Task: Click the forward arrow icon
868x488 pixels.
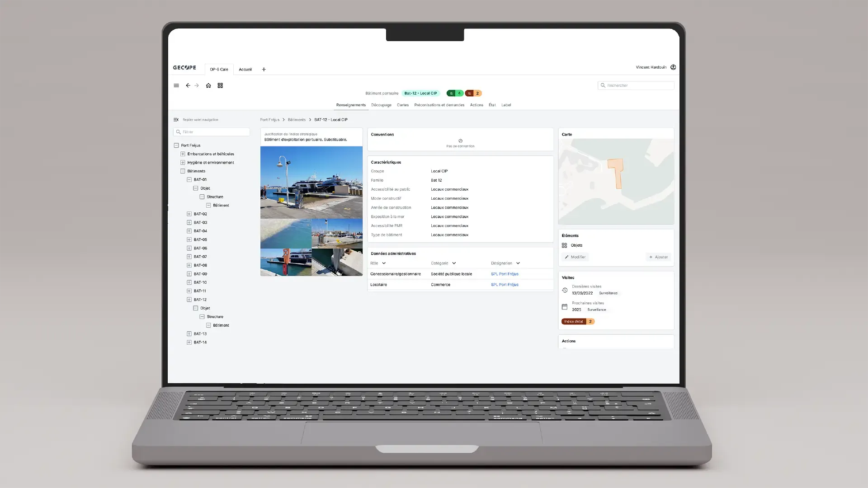Action: click(x=197, y=85)
